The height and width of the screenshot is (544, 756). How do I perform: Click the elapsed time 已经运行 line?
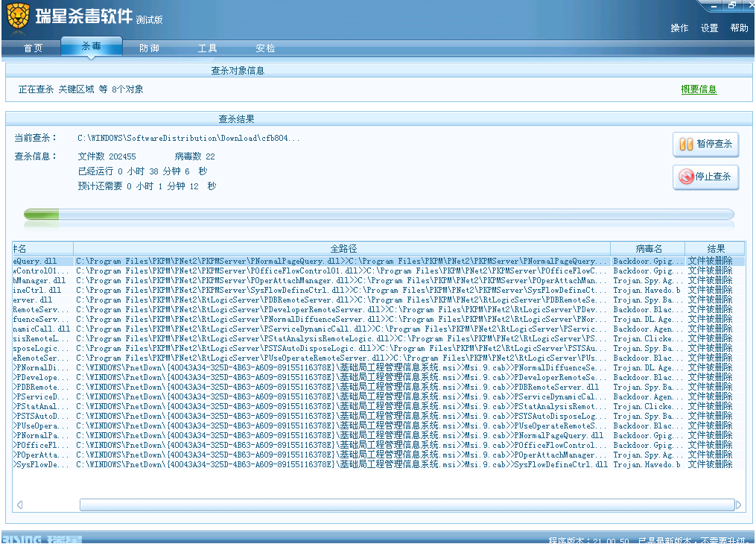click(x=142, y=171)
